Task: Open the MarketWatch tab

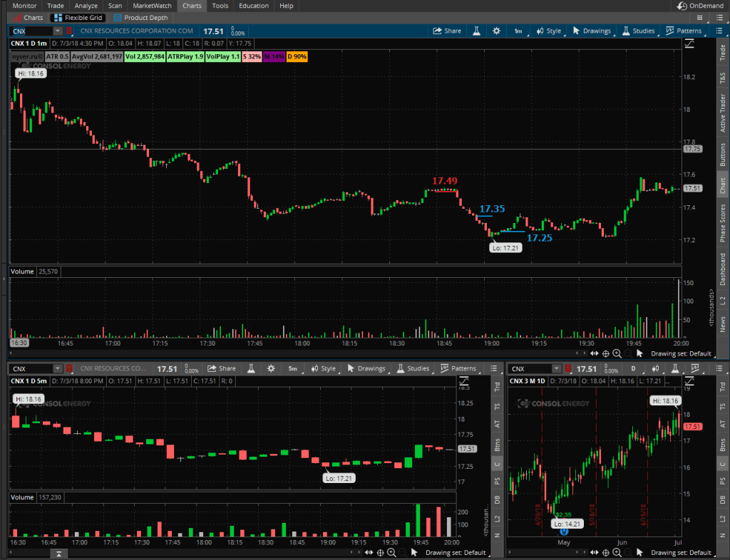Action: coord(153,6)
